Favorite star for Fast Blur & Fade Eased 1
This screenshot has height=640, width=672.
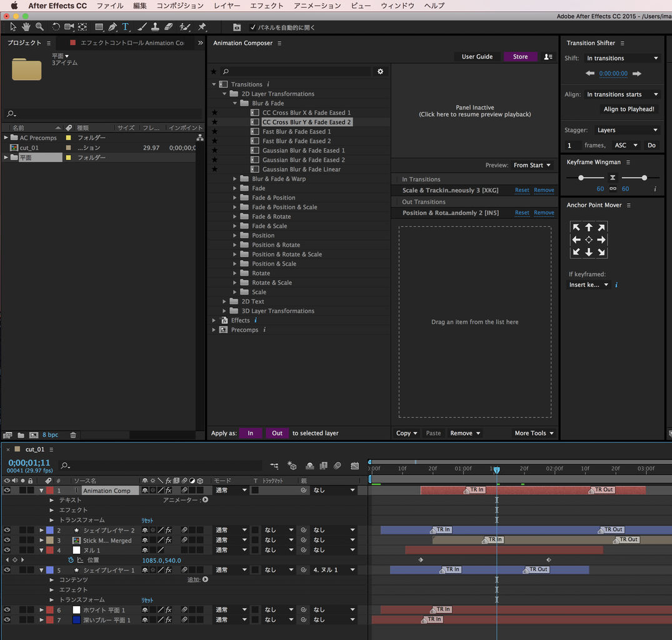point(214,131)
